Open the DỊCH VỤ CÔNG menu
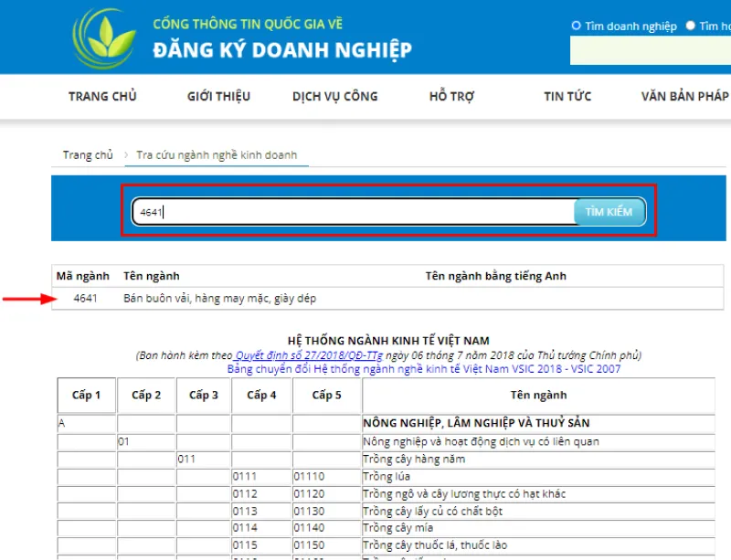Viewport: 731px width, 560px height. [334, 96]
